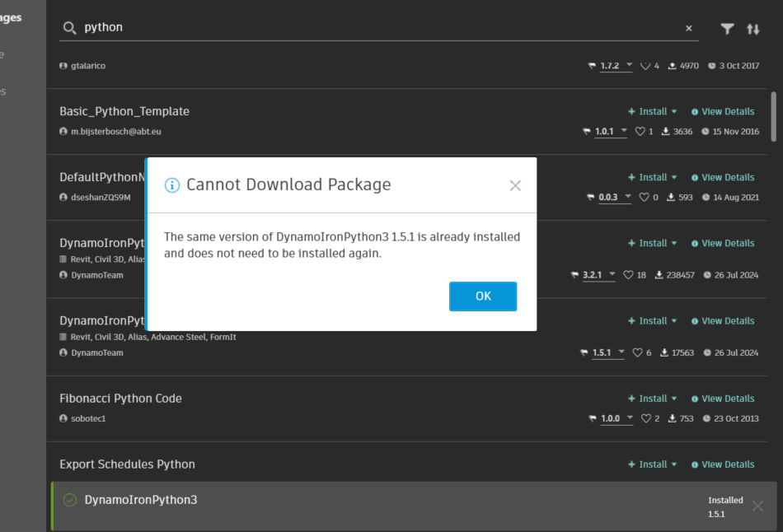
Task: Click the heart icon showing 6 likes
Action: tap(637, 352)
